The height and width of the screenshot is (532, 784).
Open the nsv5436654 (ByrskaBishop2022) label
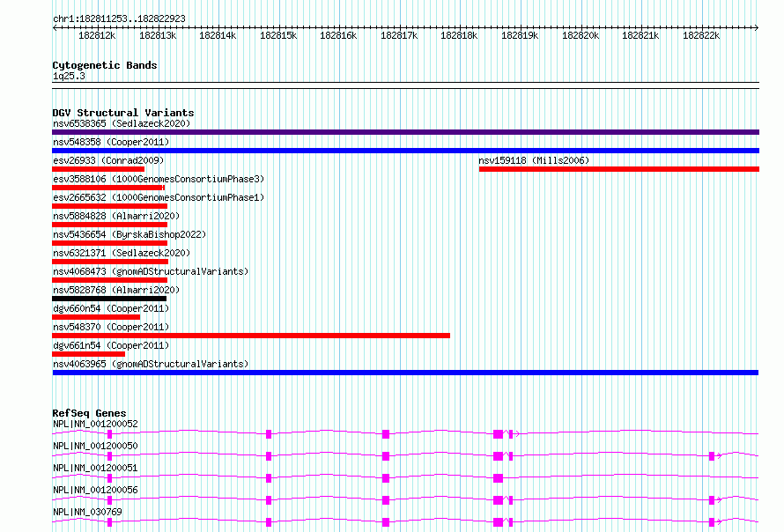click(x=129, y=234)
